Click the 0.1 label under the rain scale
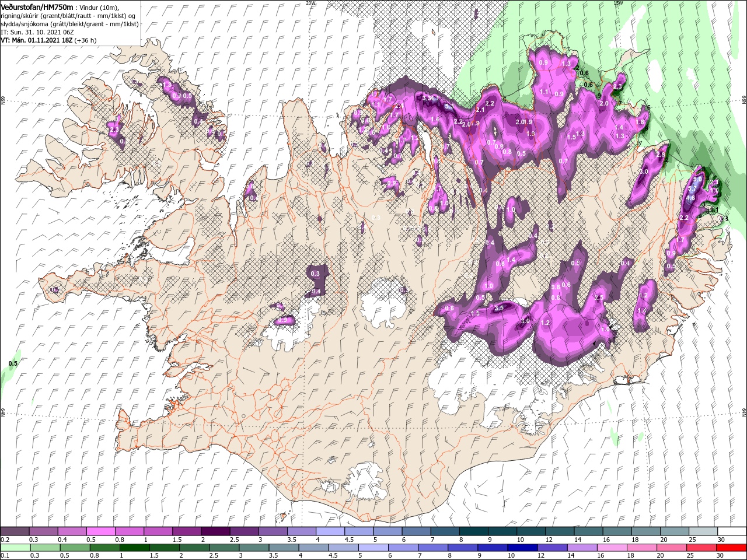Viewport: 747px width, 560px height. click(5, 555)
